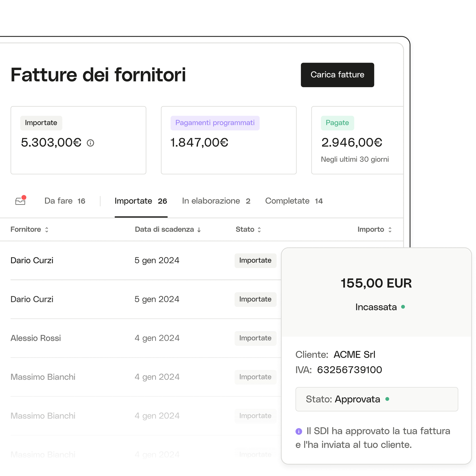Sort by Fornitore column arrows

tap(47, 230)
